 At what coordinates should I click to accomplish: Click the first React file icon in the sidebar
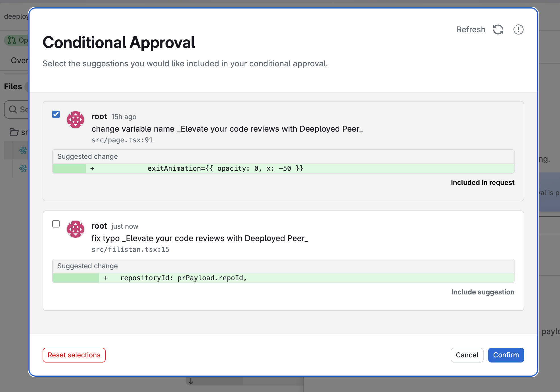23,150
